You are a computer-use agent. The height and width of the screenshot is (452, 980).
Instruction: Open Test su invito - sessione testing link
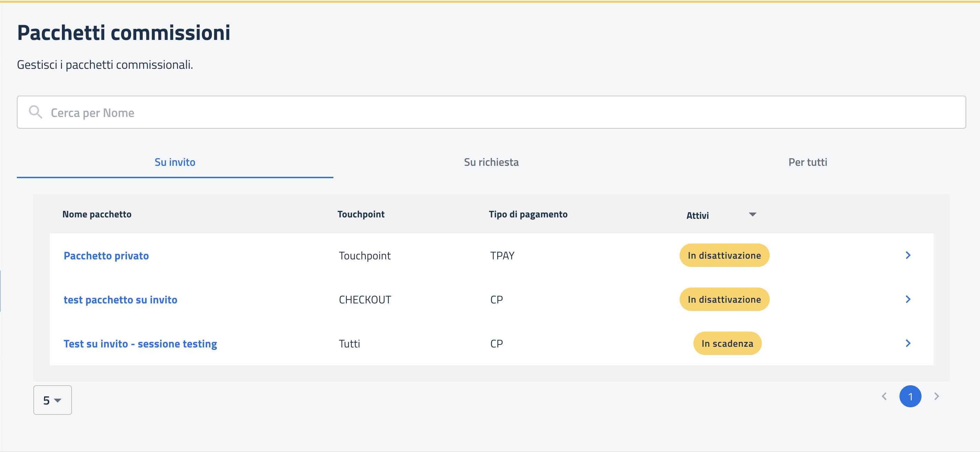tap(140, 344)
